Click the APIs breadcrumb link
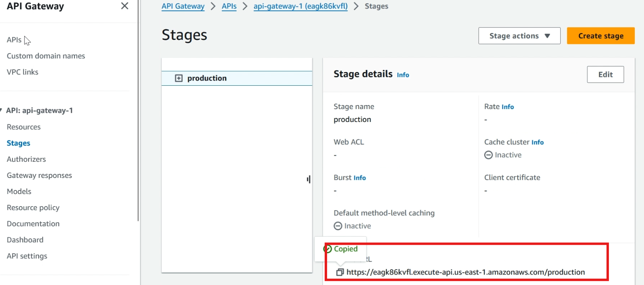 pos(229,6)
